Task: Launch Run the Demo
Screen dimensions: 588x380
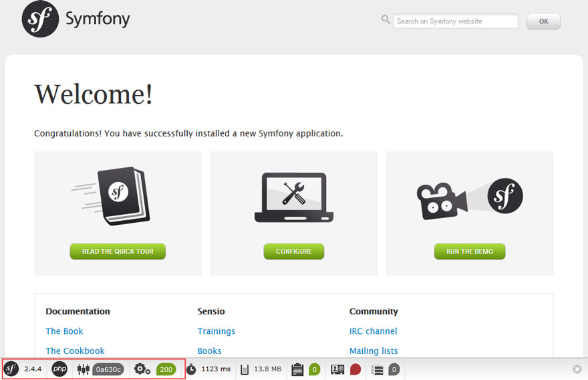Action: pyautogui.click(x=470, y=251)
